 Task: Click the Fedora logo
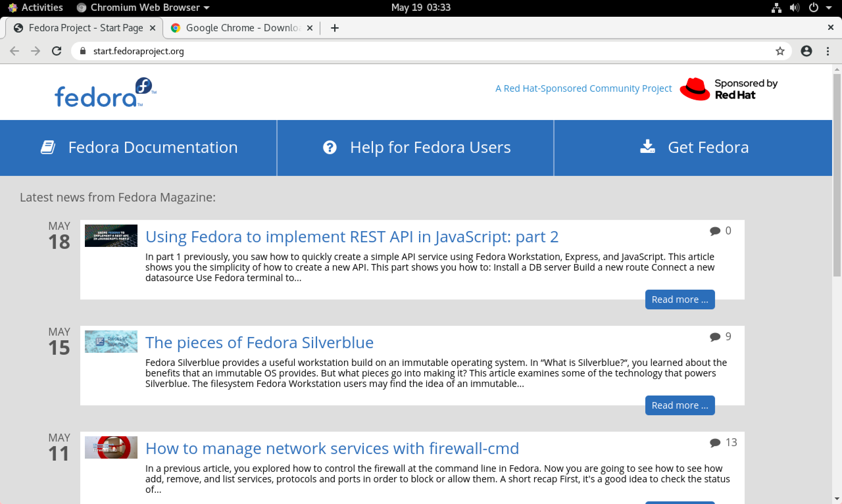tap(105, 92)
